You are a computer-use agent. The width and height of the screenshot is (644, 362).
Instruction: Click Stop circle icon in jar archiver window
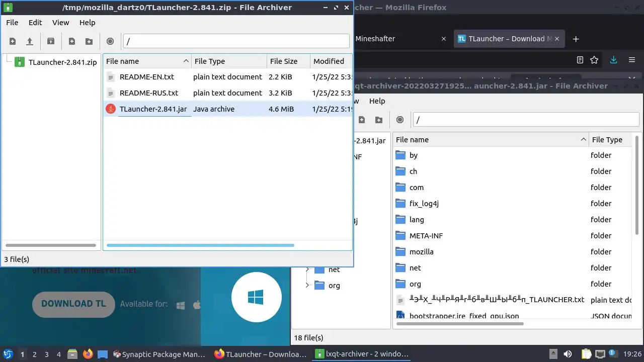pos(400,120)
